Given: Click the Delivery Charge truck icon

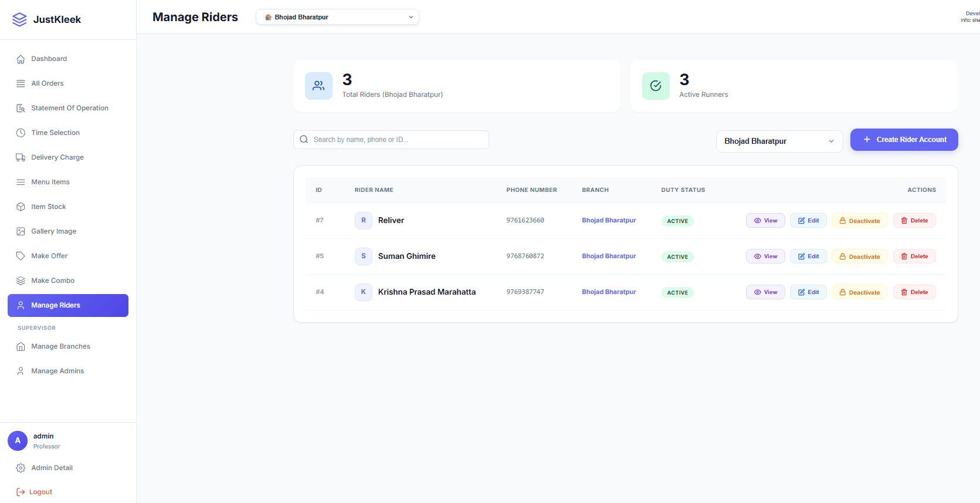Looking at the screenshot, I should 21,157.
